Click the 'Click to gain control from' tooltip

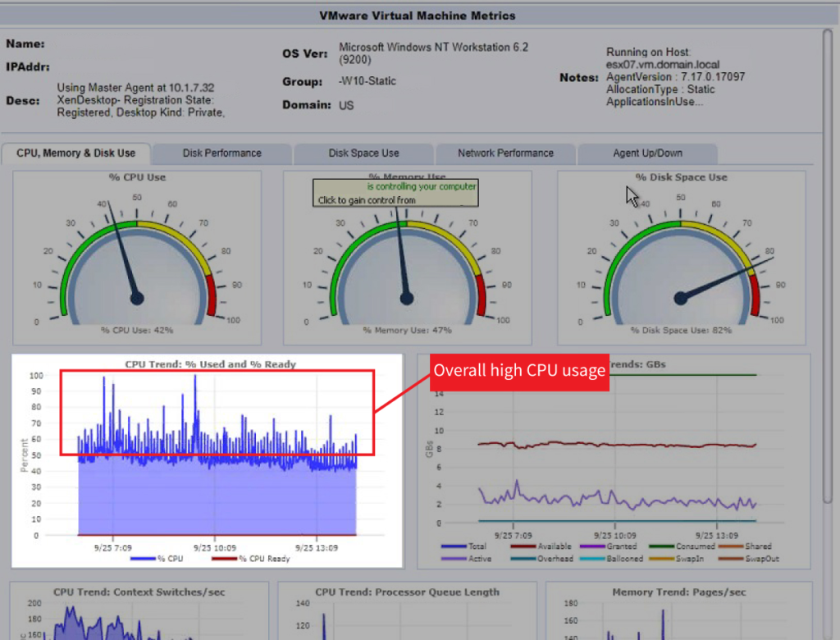coord(395,193)
